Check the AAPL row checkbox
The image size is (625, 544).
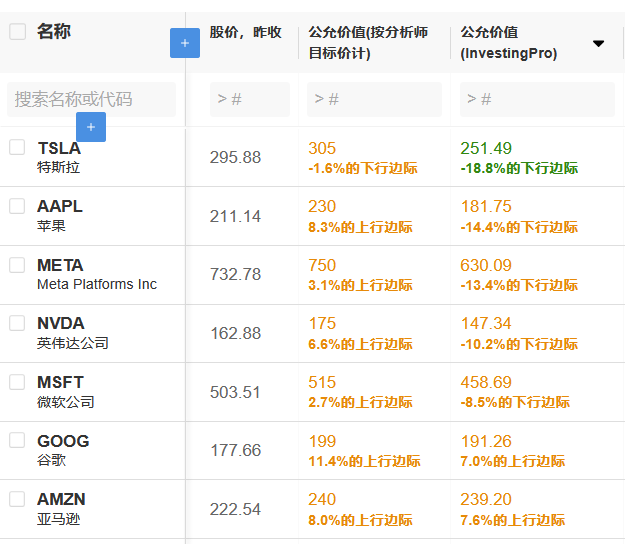pyautogui.click(x=17, y=206)
